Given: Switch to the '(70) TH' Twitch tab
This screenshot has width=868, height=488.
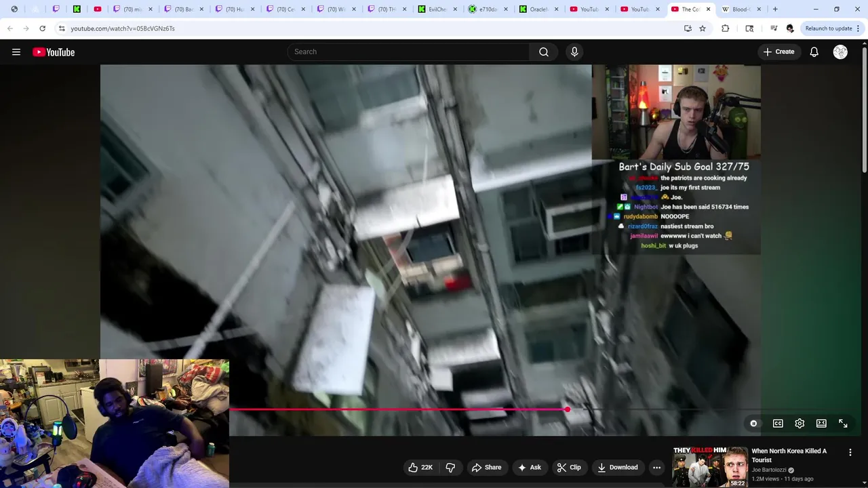Looking at the screenshot, I should point(387,9).
